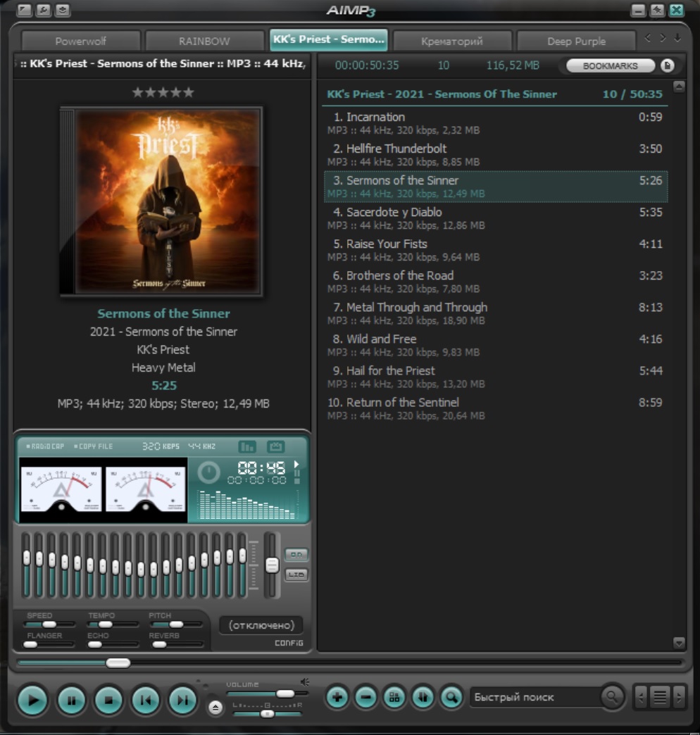This screenshot has height=735, width=700.
Task: Adjust the SPEED slider
Action: click(x=49, y=624)
